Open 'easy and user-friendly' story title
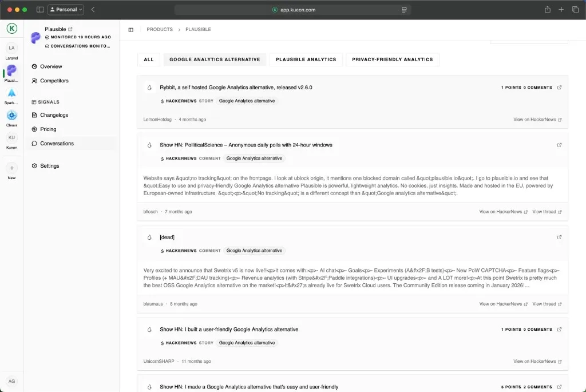586x392 pixels. (x=249, y=387)
